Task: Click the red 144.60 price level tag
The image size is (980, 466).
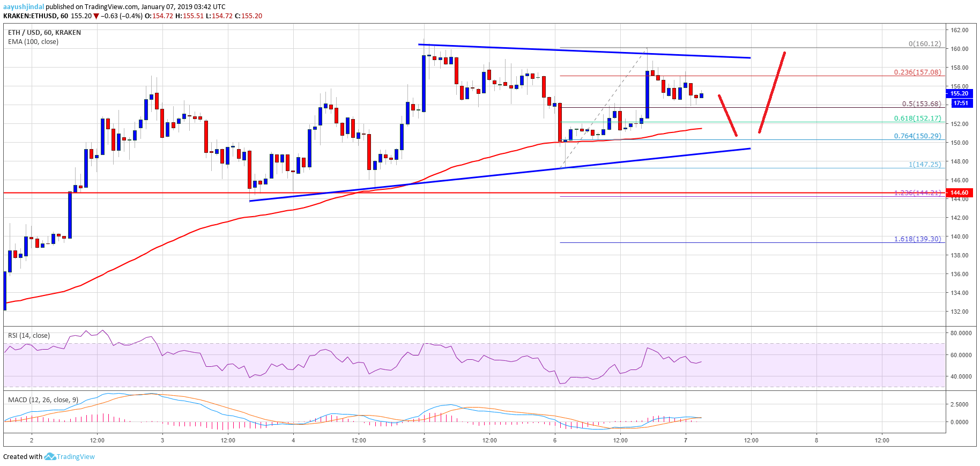Action: [x=960, y=193]
